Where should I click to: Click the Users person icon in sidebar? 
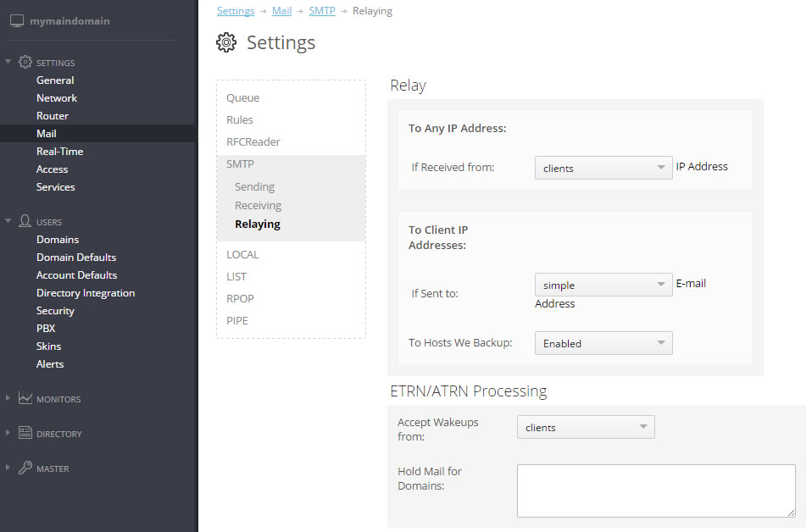coord(25,221)
